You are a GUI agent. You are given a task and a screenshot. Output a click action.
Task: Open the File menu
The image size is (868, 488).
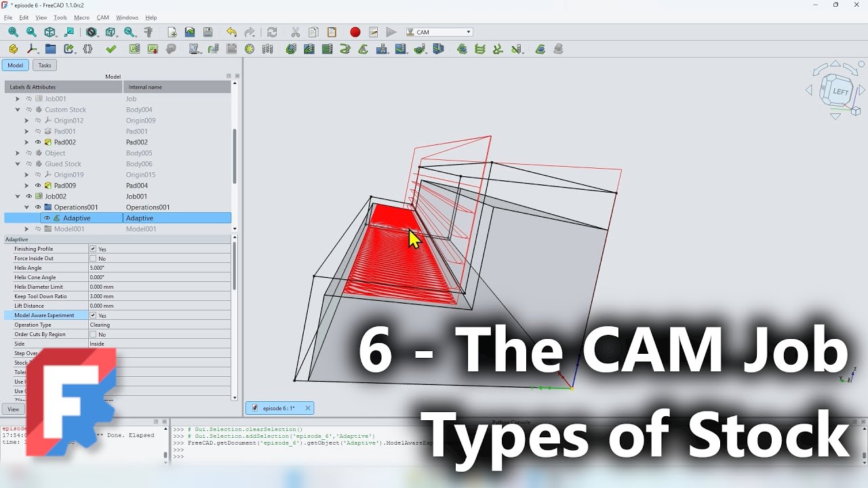pos(8,18)
